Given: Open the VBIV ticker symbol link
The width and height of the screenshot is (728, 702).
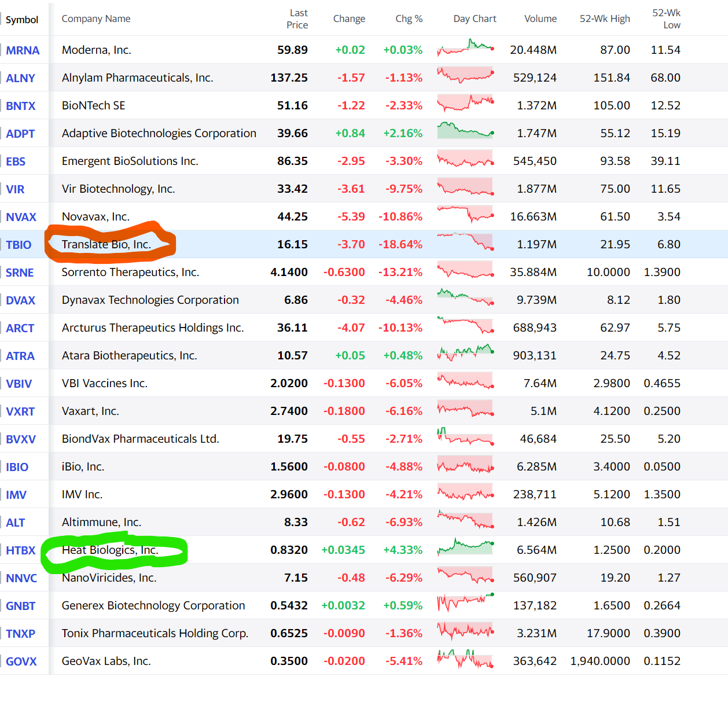Looking at the screenshot, I should pos(19,384).
